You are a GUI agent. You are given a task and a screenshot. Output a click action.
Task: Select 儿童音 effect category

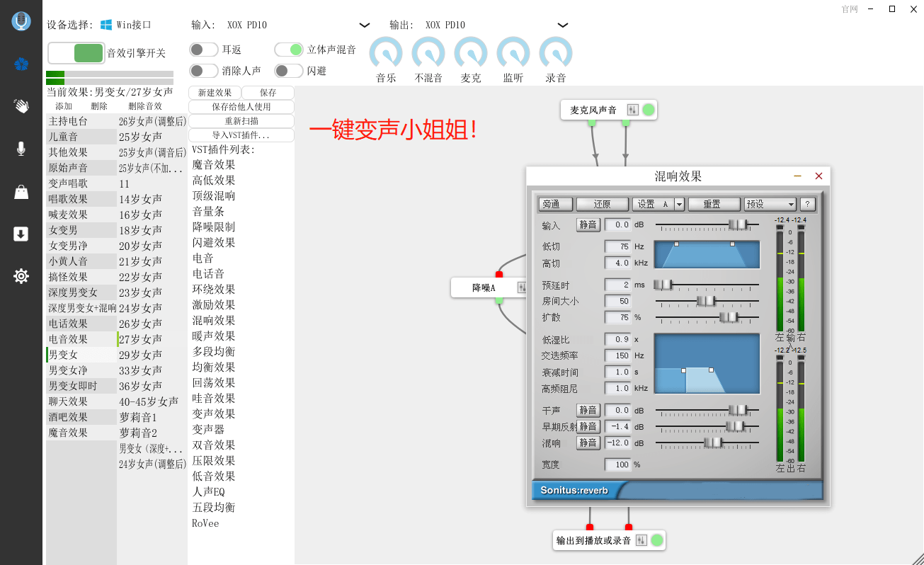tap(81, 137)
